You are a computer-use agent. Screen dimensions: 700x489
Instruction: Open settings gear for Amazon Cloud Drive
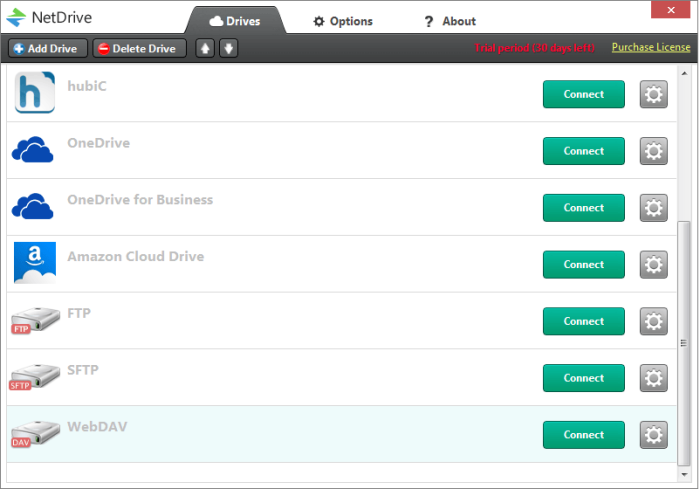coord(654,264)
